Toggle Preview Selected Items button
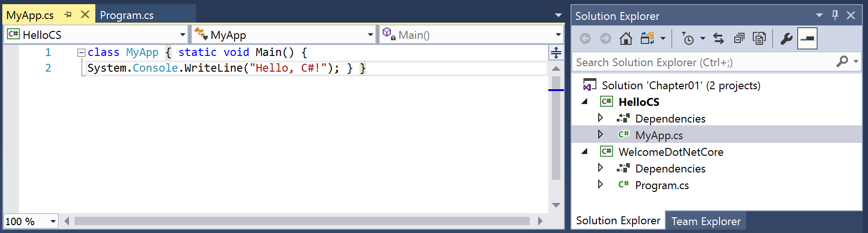Screen dimensions: 868x233 (807, 38)
